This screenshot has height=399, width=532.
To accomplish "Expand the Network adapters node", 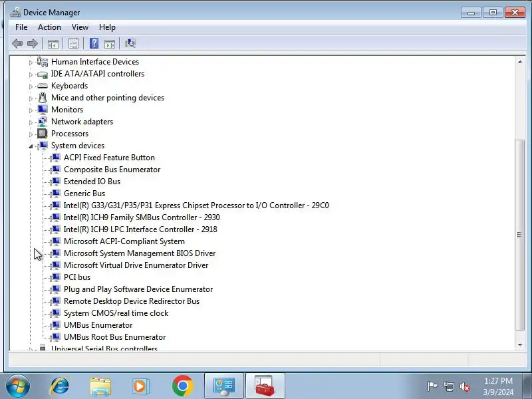I will (x=31, y=122).
